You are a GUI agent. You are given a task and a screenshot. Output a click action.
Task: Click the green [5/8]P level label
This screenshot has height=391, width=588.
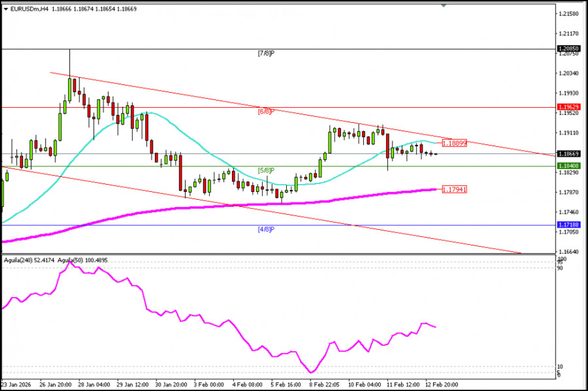coord(267,170)
